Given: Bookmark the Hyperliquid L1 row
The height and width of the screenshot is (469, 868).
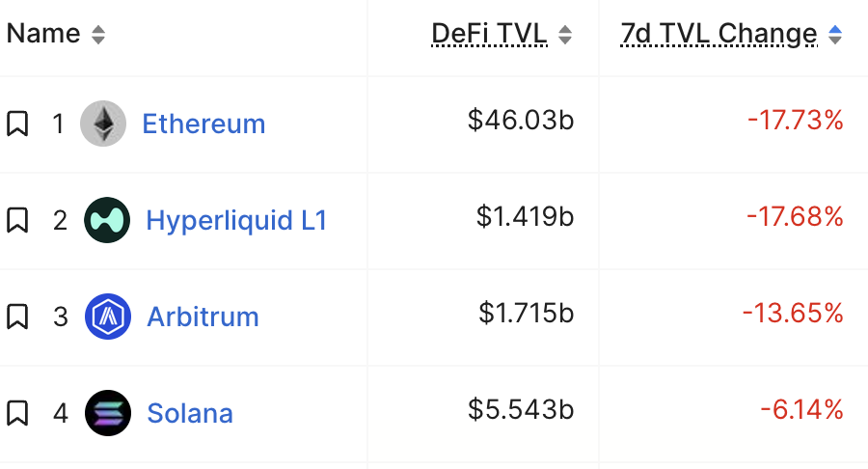Looking at the screenshot, I should [x=17, y=220].
